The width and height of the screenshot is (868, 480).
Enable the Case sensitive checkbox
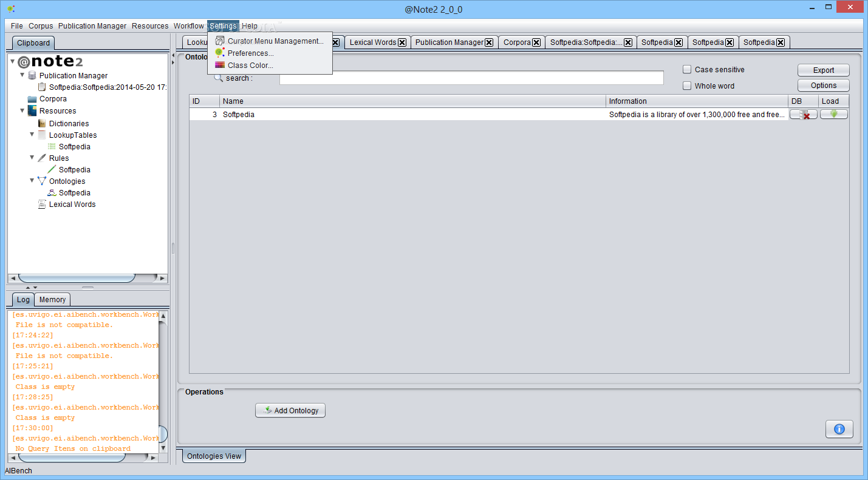687,70
